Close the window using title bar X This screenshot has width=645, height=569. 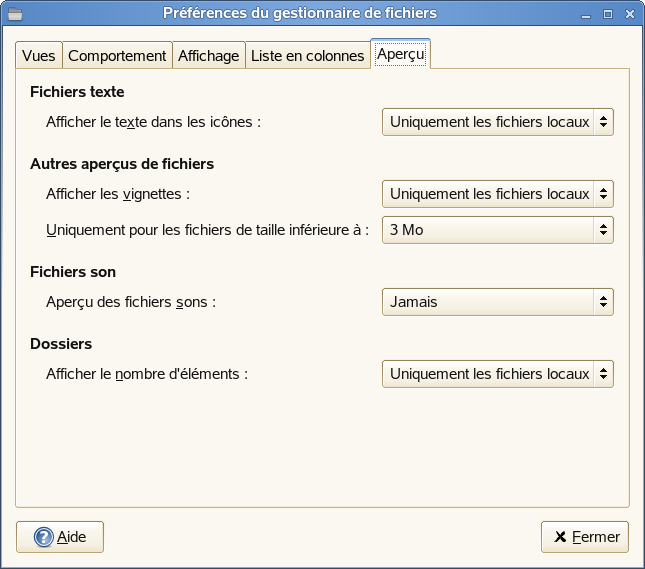[x=629, y=13]
